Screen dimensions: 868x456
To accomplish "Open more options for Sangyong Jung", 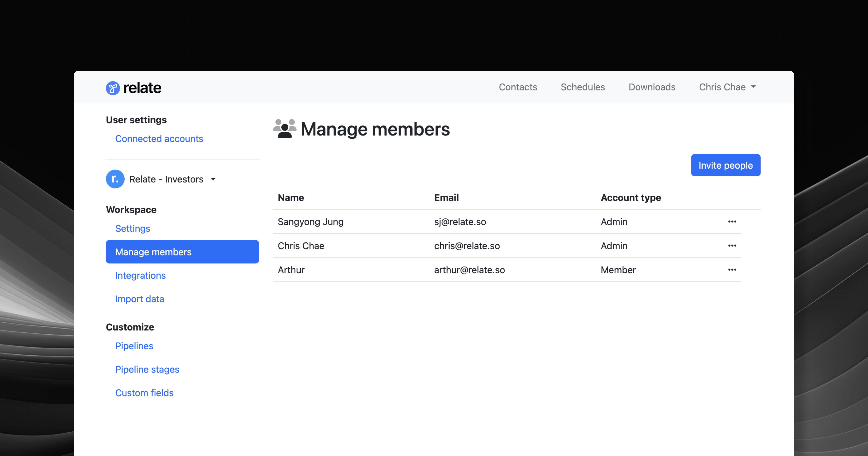I will 732,221.
